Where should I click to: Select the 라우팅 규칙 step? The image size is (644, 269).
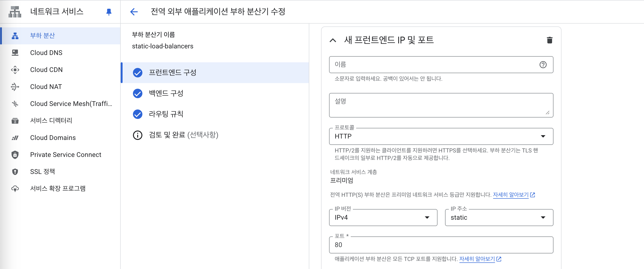click(166, 114)
